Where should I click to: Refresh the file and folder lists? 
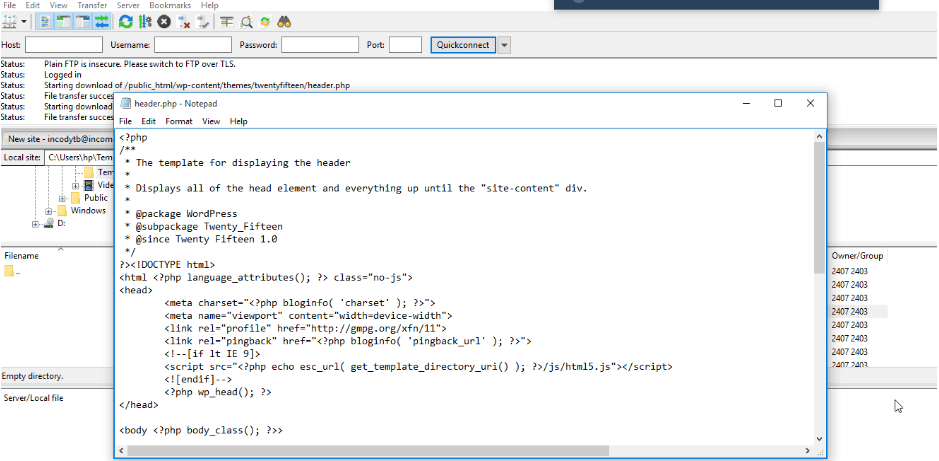(x=125, y=22)
